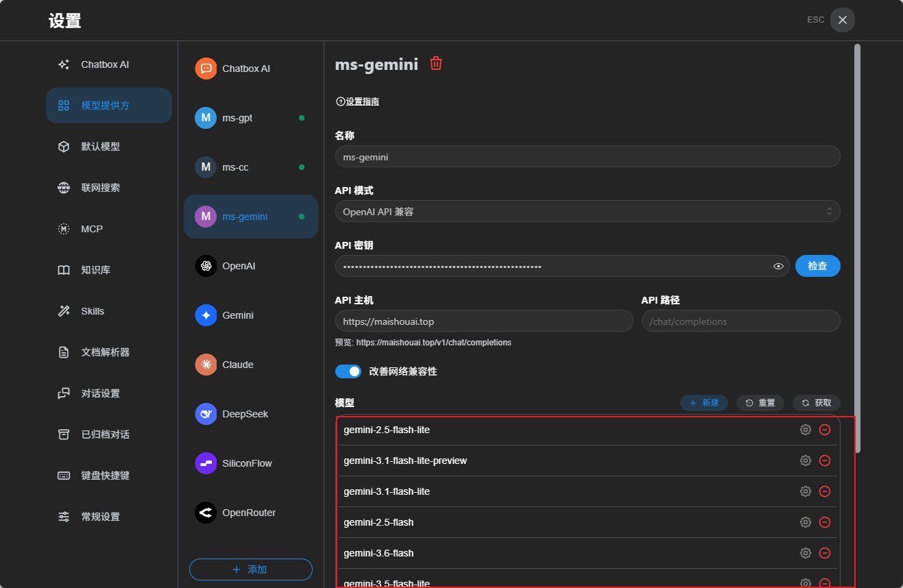Select ms-gemini in provider list
Image resolution: width=903 pixels, height=588 pixels.
point(251,217)
